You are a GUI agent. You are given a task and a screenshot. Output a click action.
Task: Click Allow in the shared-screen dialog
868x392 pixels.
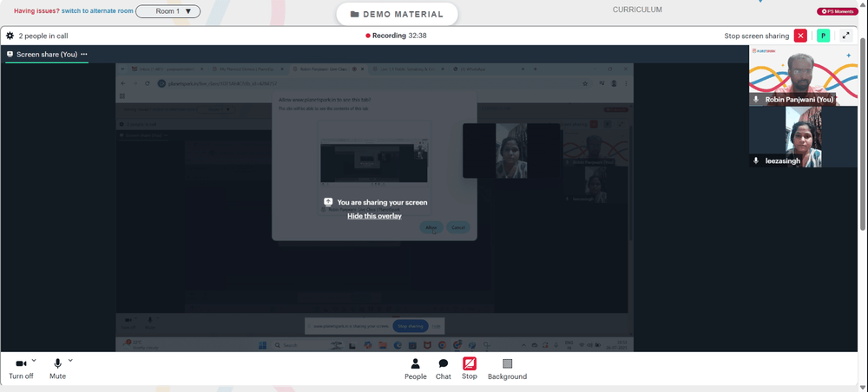tap(431, 227)
